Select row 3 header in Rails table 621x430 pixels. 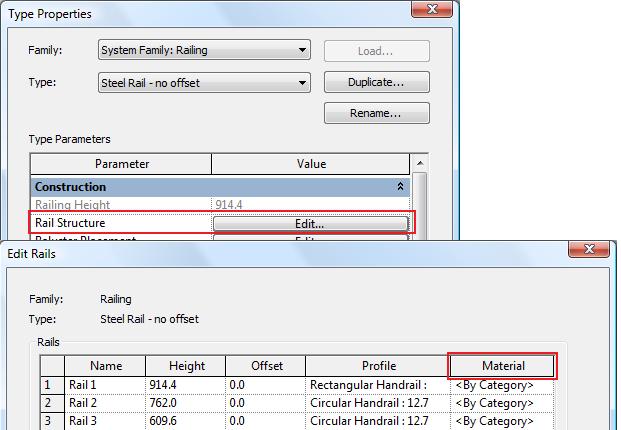[52, 420]
